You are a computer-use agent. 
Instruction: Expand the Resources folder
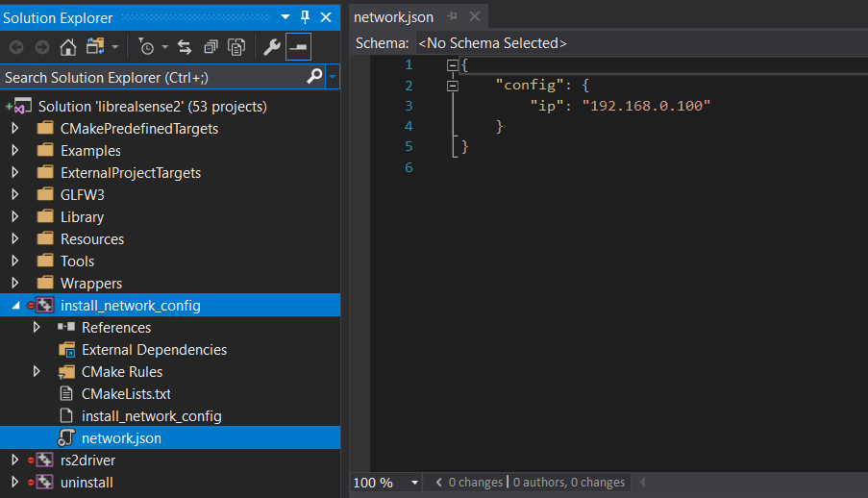point(15,238)
